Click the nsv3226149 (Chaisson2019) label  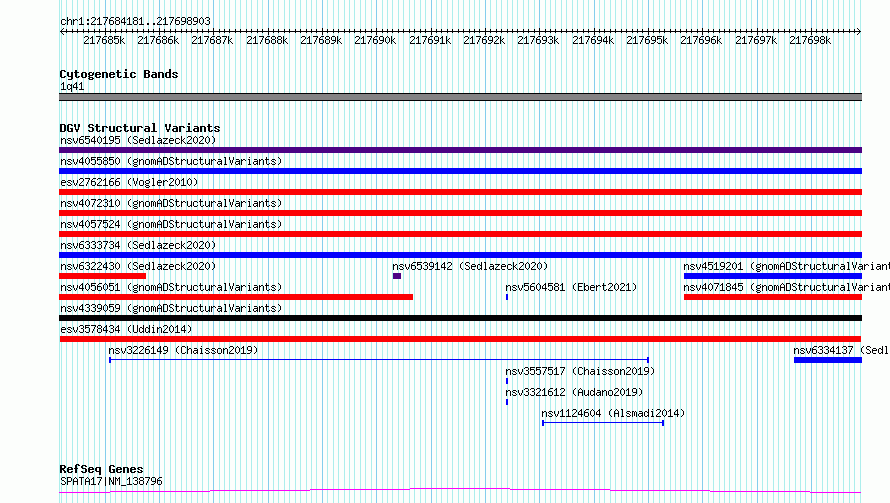point(183,350)
